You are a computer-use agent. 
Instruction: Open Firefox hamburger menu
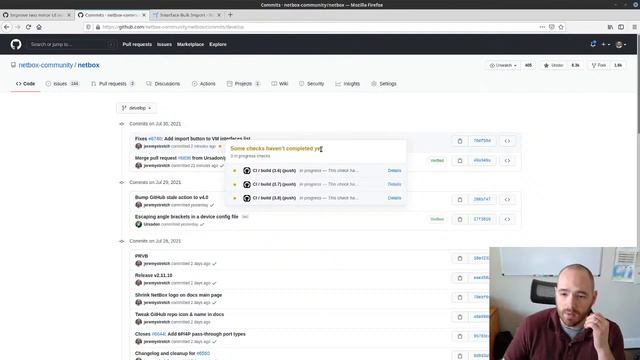[634, 27]
